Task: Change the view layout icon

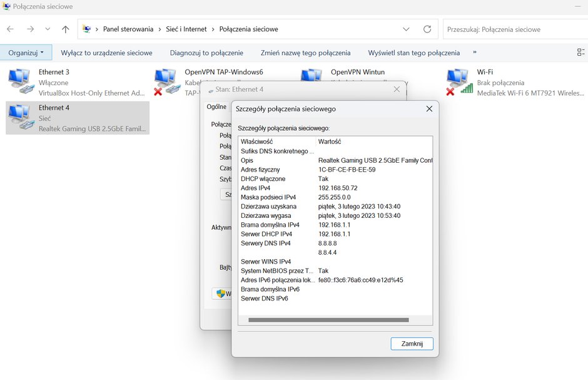Action: [x=580, y=53]
